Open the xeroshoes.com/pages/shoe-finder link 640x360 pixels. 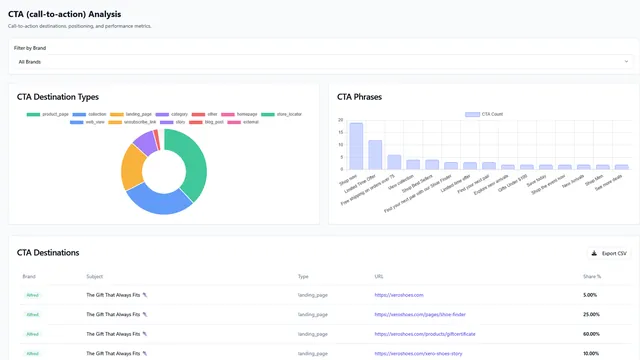click(420, 314)
